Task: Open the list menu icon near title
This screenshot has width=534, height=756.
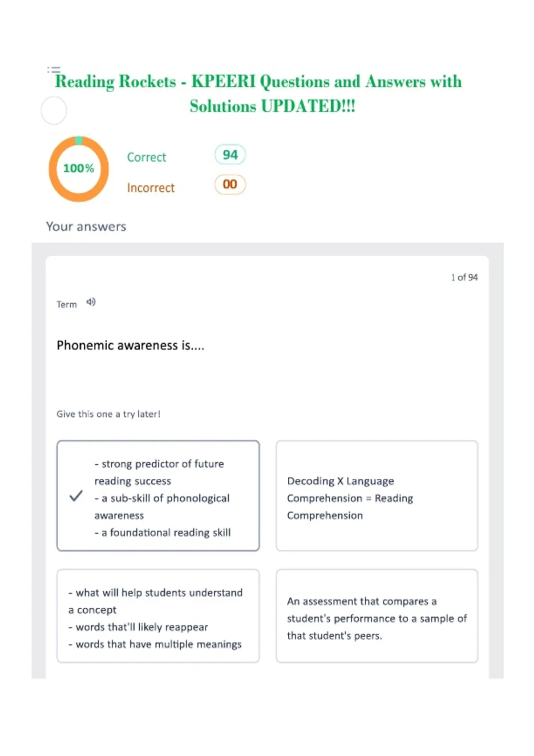Action: pyautogui.click(x=54, y=70)
